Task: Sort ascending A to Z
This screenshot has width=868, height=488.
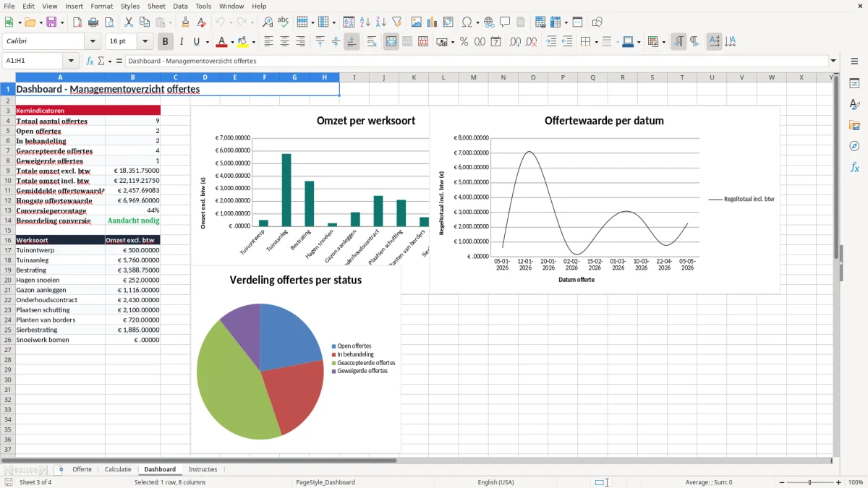Action: [x=365, y=22]
